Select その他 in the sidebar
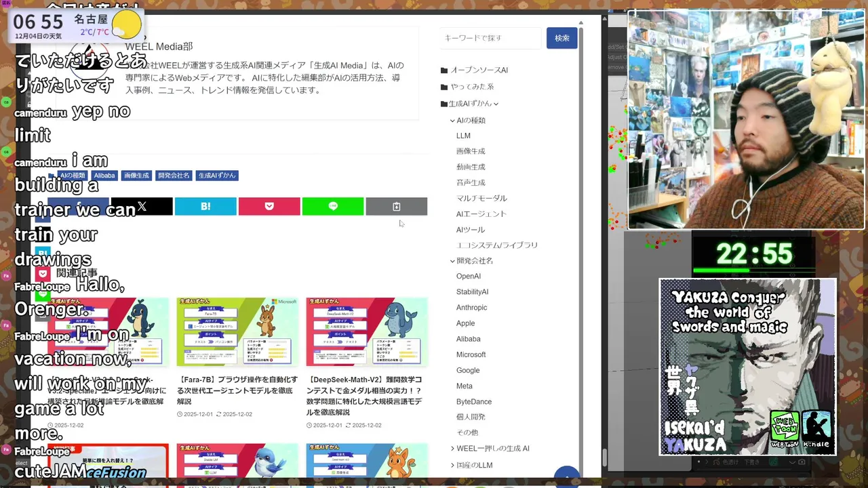868x488 pixels. tap(467, 432)
